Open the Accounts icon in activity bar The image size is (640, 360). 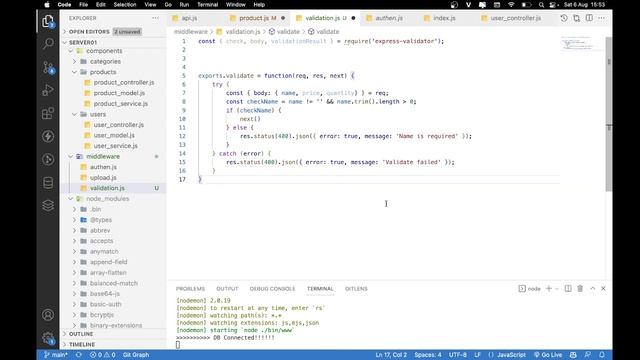click(x=48, y=315)
